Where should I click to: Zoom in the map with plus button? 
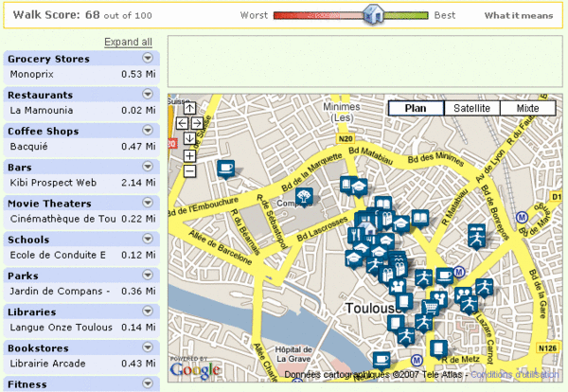(190, 156)
